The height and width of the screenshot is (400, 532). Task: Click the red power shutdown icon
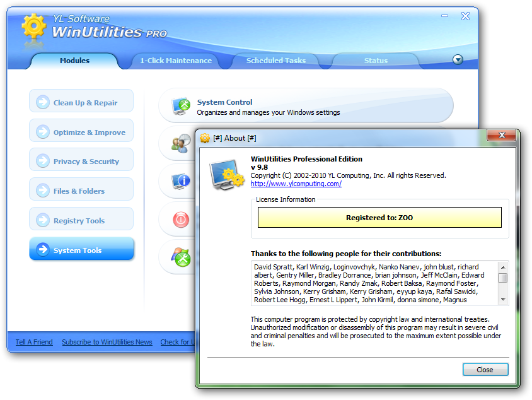181,220
